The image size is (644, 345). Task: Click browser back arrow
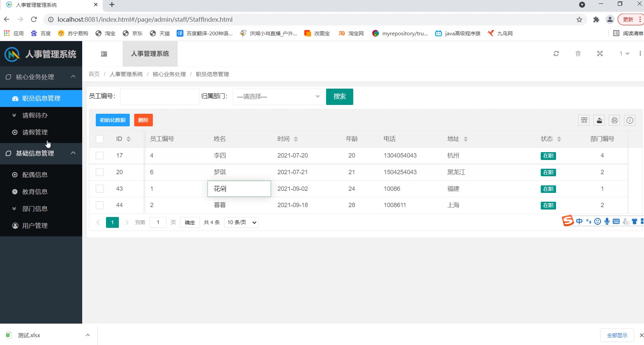point(6,19)
